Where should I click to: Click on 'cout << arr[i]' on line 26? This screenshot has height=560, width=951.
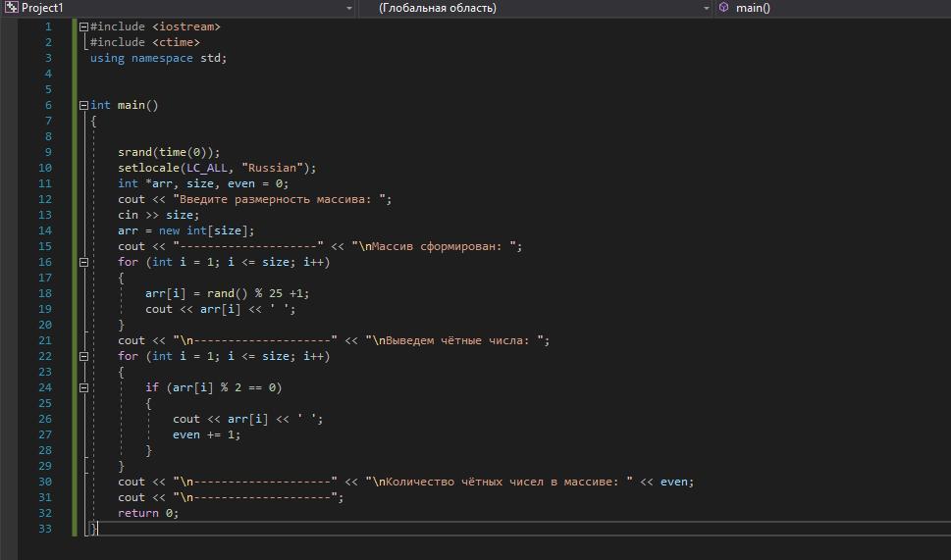point(220,420)
